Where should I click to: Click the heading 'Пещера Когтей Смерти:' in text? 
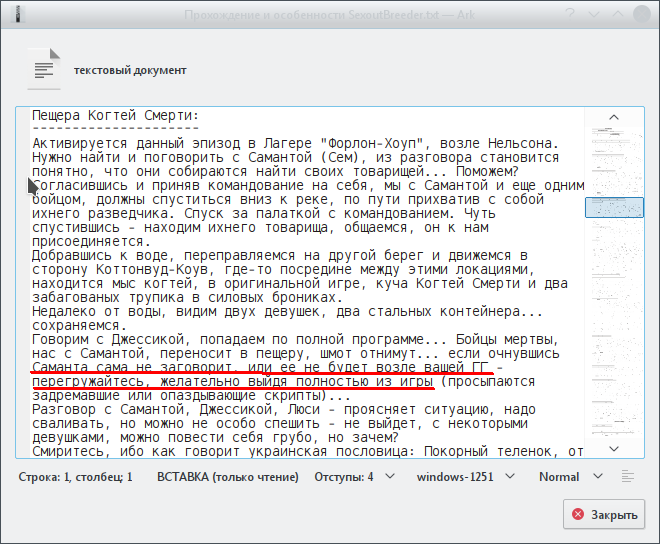[116, 114]
